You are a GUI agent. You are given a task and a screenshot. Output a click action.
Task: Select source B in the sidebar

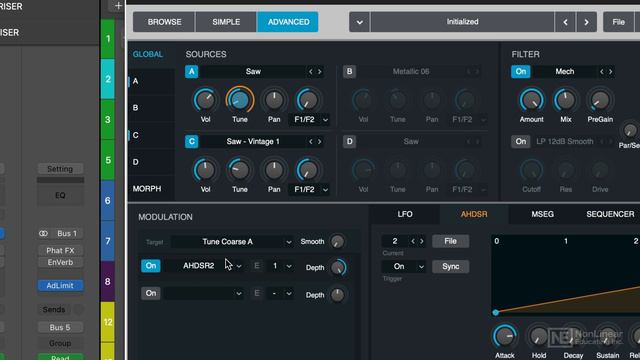click(151, 108)
